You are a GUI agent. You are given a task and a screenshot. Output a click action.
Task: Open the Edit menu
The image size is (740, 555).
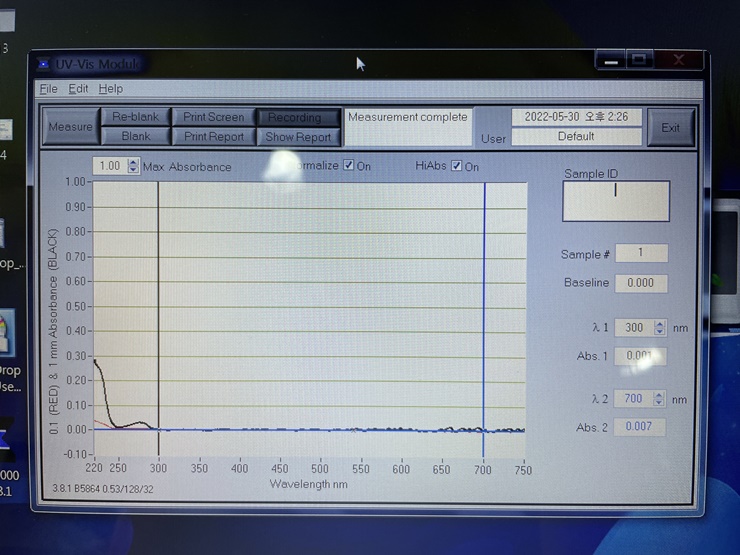[x=78, y=89]
